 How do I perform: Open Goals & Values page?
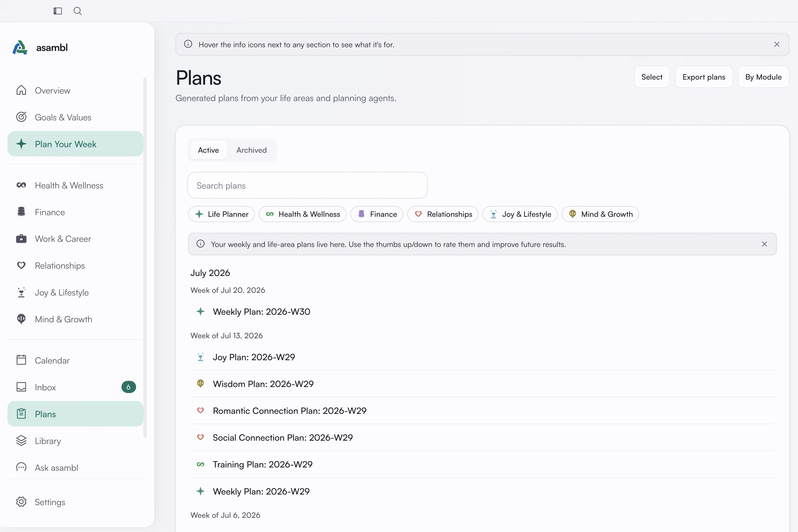pos(75,117)
